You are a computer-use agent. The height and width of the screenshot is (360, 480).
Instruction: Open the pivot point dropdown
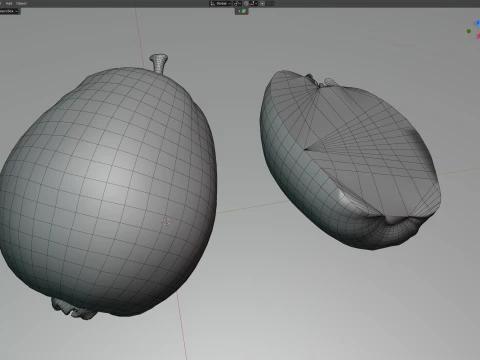point(237,4)
